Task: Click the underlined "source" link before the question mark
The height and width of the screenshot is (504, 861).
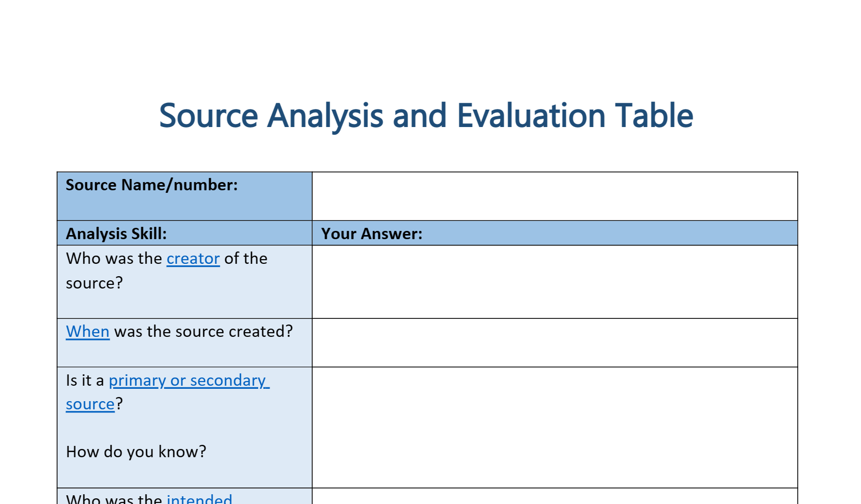Action: pyautogui.click(x=90, y=404)
